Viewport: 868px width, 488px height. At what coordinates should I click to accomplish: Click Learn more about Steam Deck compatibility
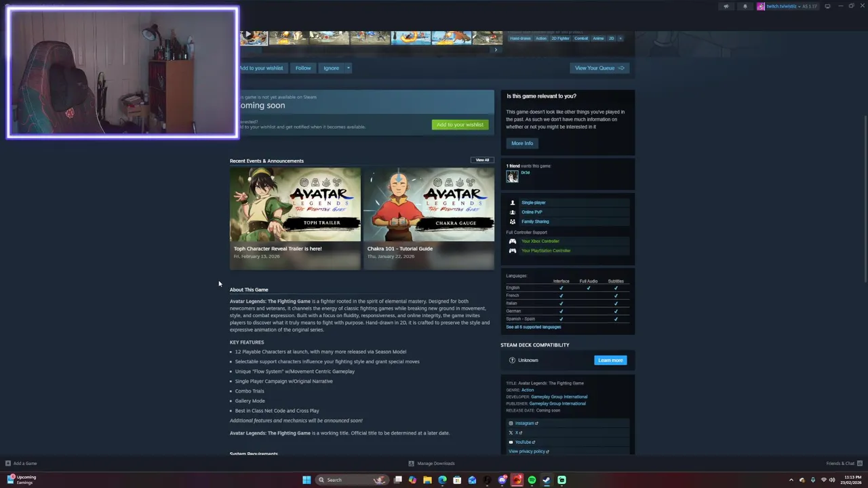(x=610, y=360)
